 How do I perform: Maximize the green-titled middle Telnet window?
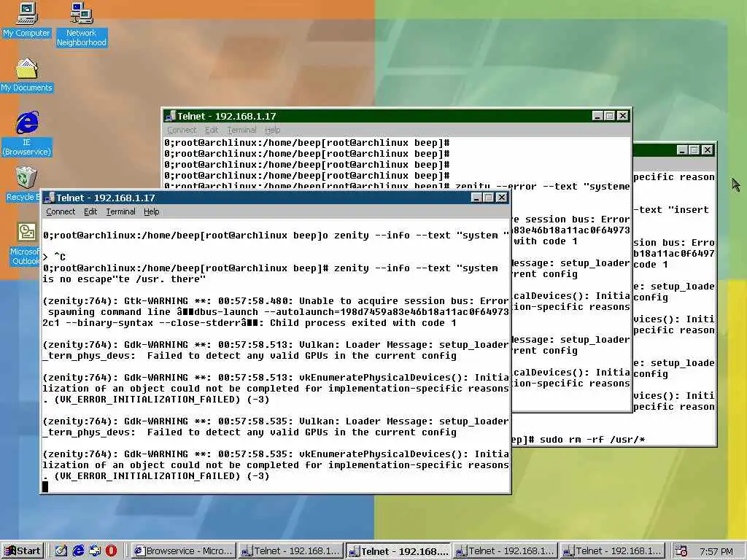[610, 116]
